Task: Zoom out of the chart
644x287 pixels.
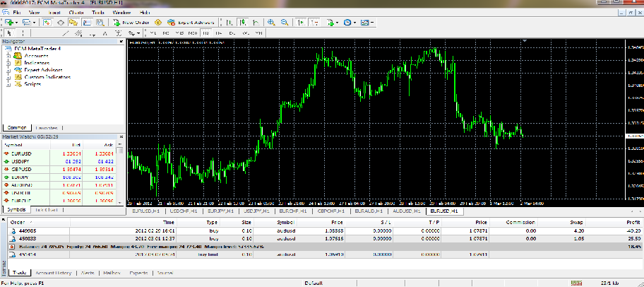Action: [285, 22]
